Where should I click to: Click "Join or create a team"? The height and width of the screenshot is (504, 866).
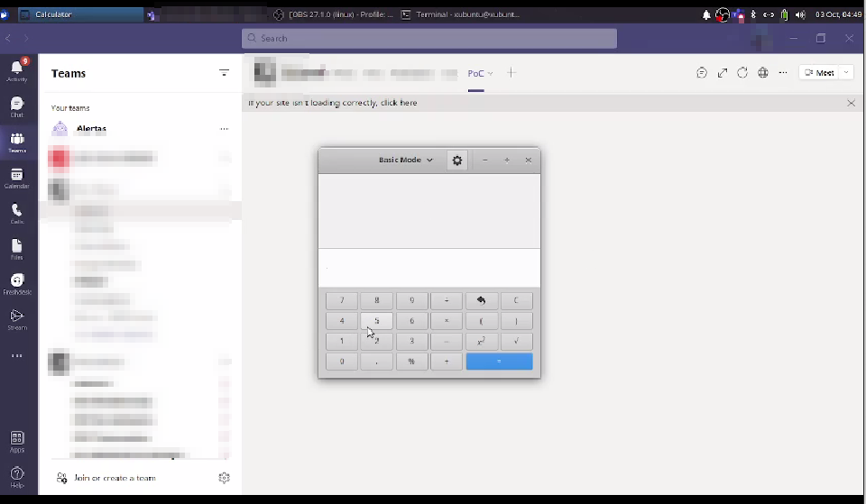pos(115,478)
